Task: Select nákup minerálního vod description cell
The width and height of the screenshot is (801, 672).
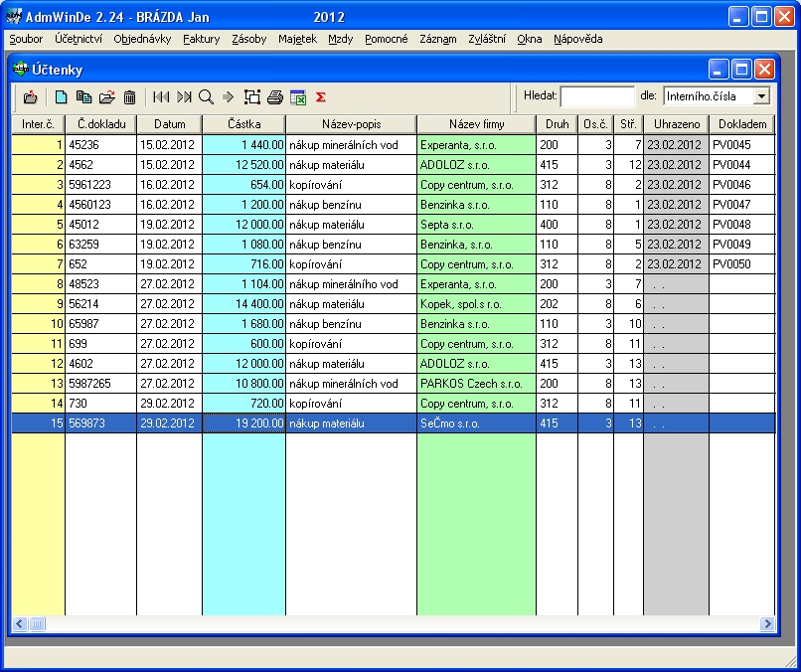Action: point(351,284)
